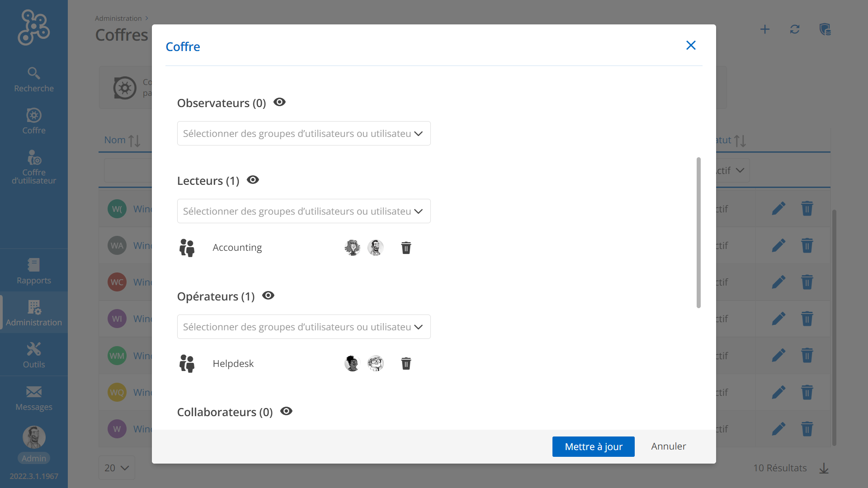Open Coffre d'utilisateur in the sidebar
The width and height of the screenshot is (868, 488).
34,167
